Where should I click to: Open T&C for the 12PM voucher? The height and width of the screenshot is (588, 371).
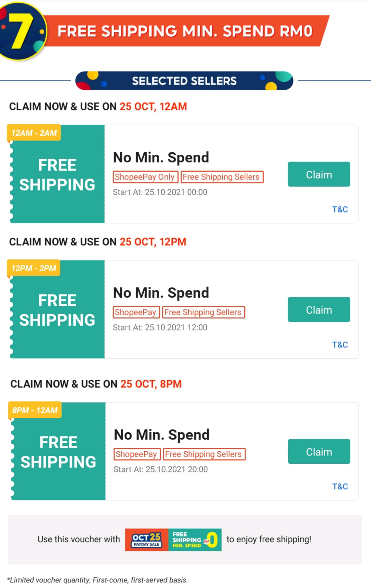click(340, 345)
